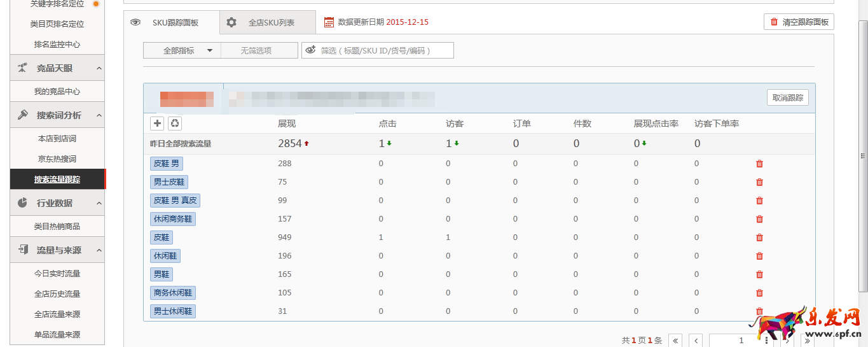Switch to the SKU跟踪面板 tab
868x347 pixels.
pos(172,22)
